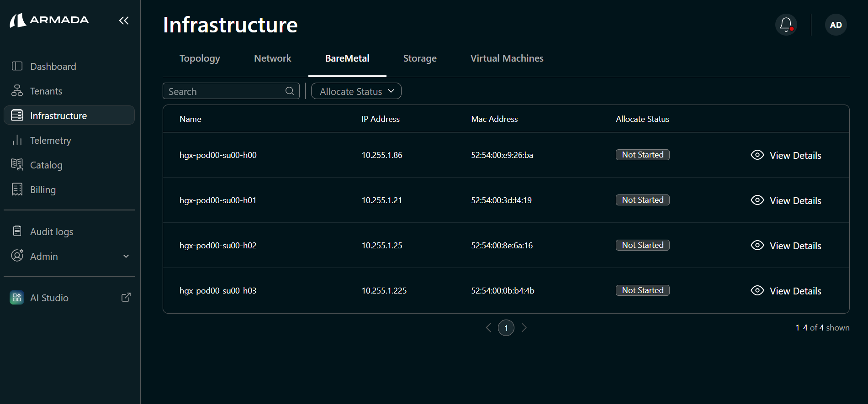Click eye icon for hgx-pod00-su00-h02
This screenshot has height=404, width=868.
pos(757,245)
